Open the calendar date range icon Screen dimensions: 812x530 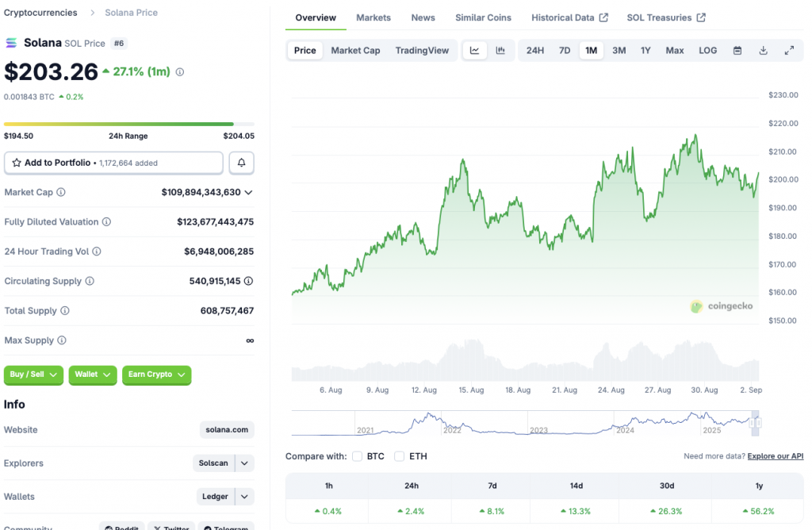coord(737,50)
